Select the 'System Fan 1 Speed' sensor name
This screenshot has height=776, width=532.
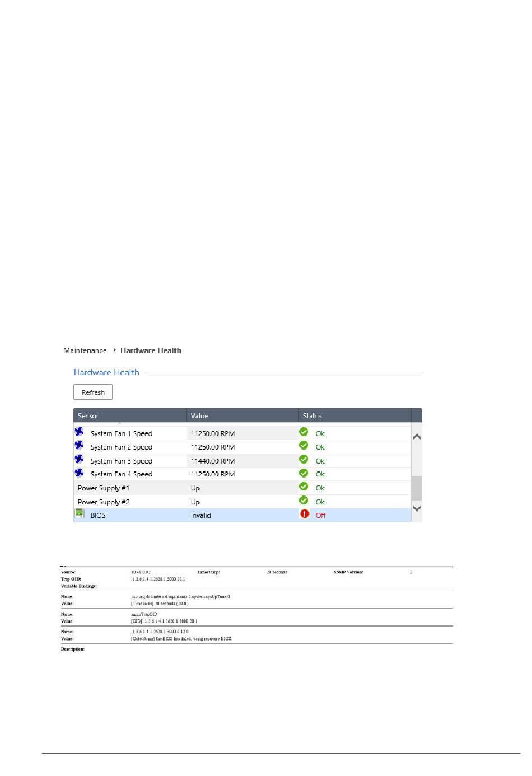122,434
